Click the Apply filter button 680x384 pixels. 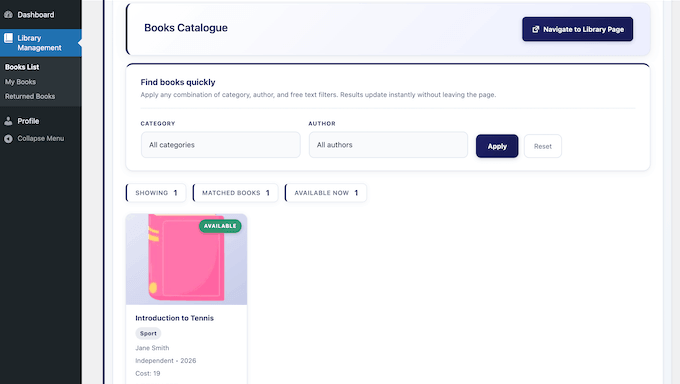pos(497,146)
